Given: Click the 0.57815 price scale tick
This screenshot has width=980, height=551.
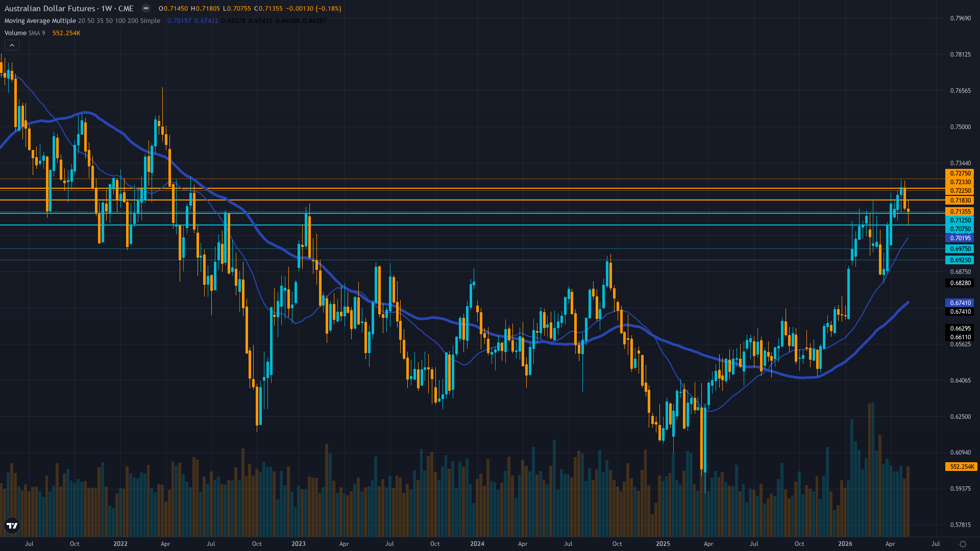Looking at the screenshot, I should (x=960, y=525).
